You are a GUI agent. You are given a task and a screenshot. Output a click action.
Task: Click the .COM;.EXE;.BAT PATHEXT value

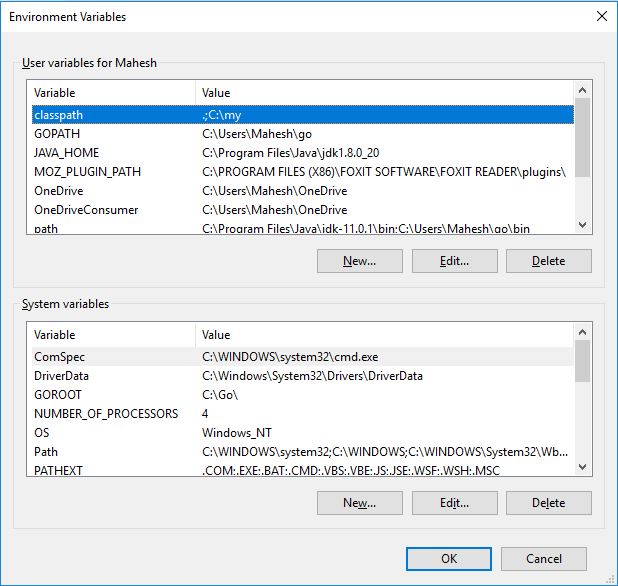click(x=351, y=470)
